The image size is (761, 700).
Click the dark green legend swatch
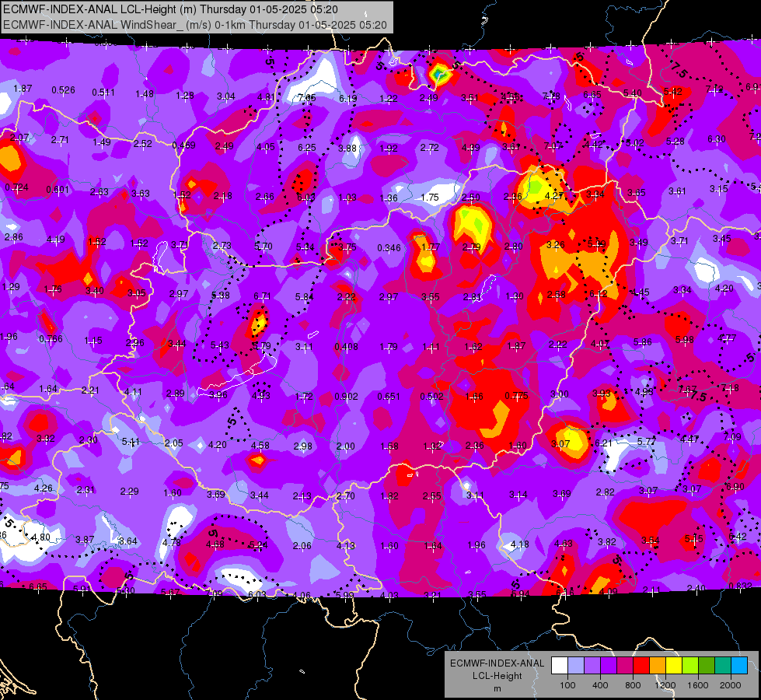[x=707, y=665]
